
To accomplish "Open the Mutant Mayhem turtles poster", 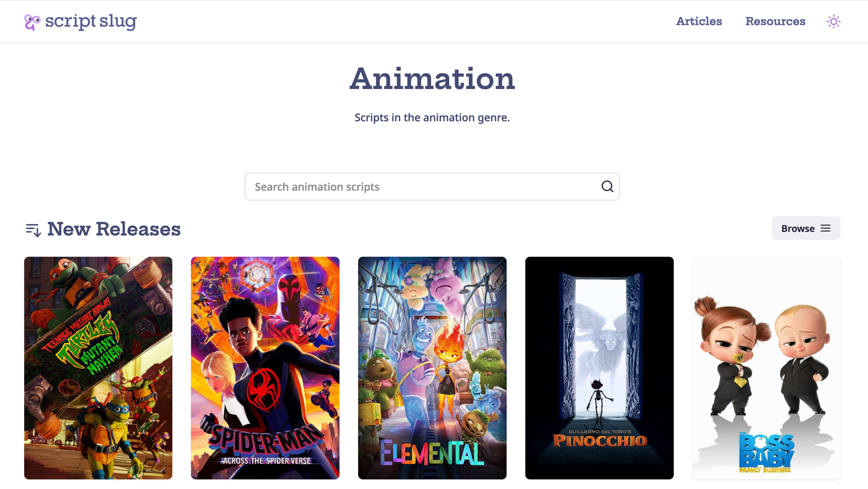I will pyautogui.click(x=98, y=368).
